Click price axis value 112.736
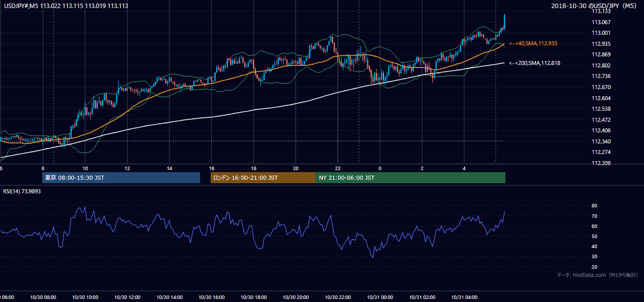This screenshot has height=302, width=644. 601,77
